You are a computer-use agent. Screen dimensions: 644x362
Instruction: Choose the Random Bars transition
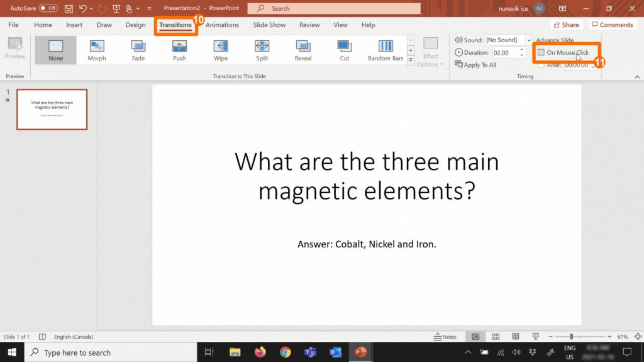pyautogui.click(x=386, y=50)
